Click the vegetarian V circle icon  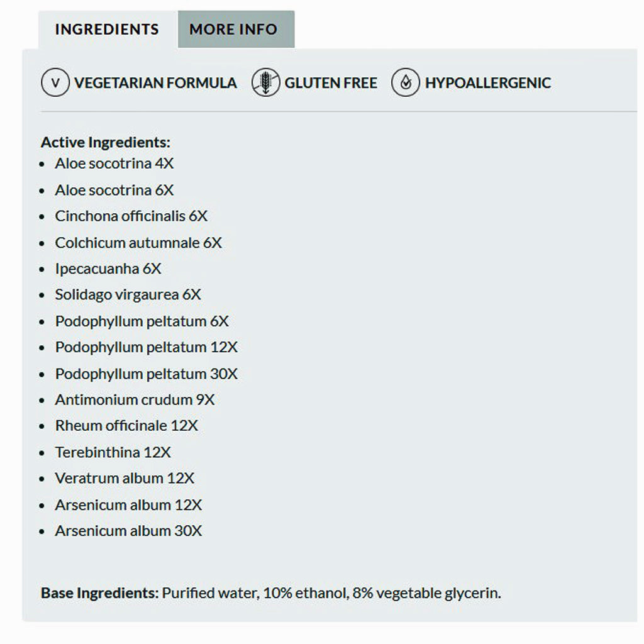click(55, 83)
